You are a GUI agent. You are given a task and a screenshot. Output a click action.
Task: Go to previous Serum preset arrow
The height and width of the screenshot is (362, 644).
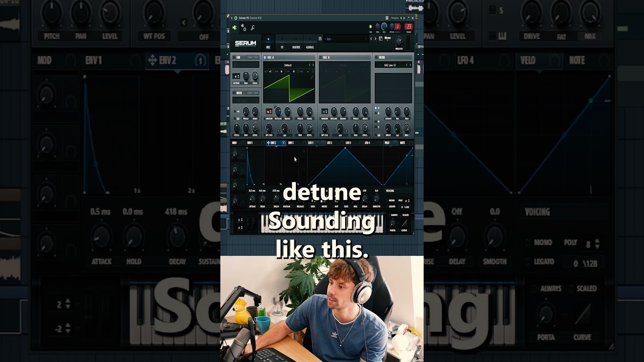[371, 39]
